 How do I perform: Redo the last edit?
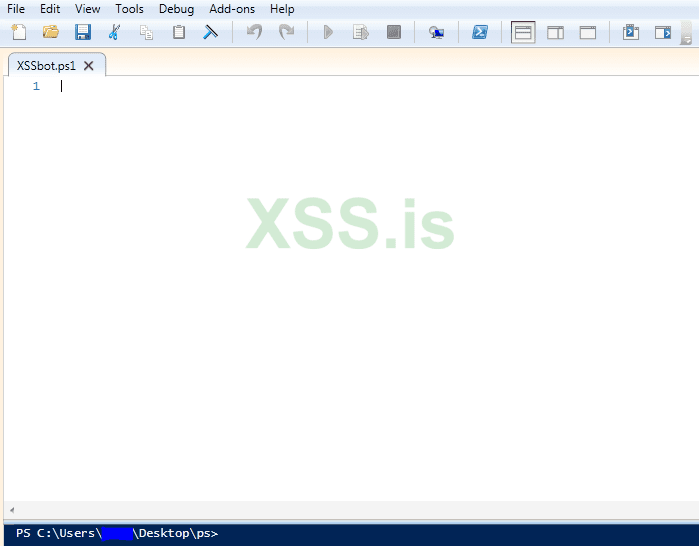point(286,32)
